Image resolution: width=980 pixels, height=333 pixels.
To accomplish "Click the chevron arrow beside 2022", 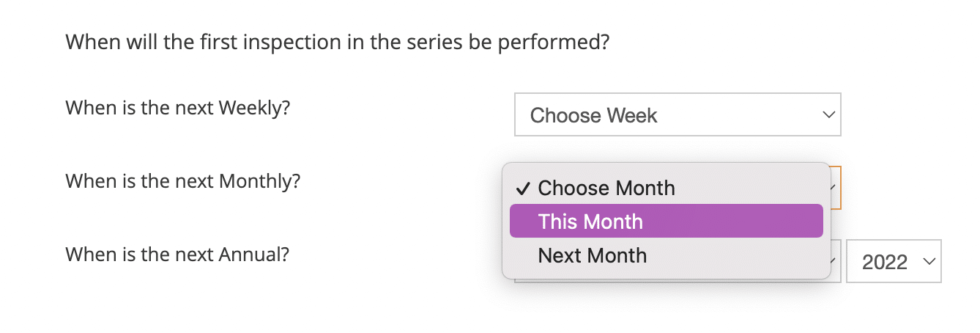I will coord(929,261).
